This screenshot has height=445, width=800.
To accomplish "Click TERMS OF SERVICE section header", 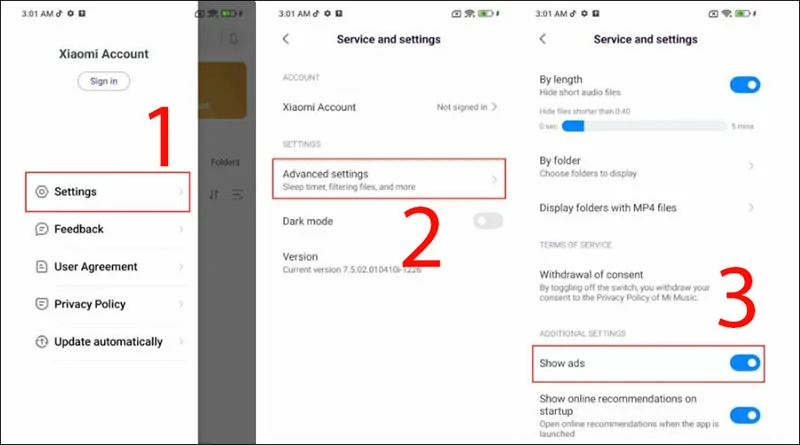I will (x=576, y=245).
